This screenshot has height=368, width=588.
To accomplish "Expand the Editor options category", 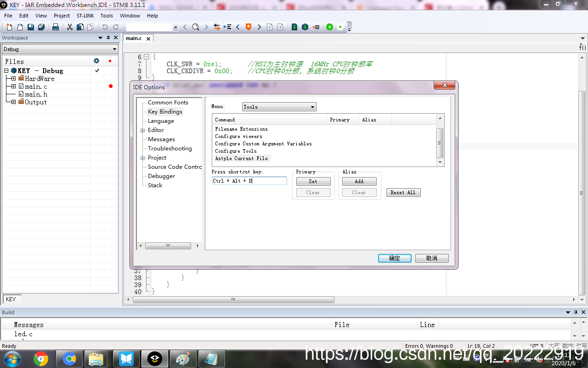I will tap(143, 131).
